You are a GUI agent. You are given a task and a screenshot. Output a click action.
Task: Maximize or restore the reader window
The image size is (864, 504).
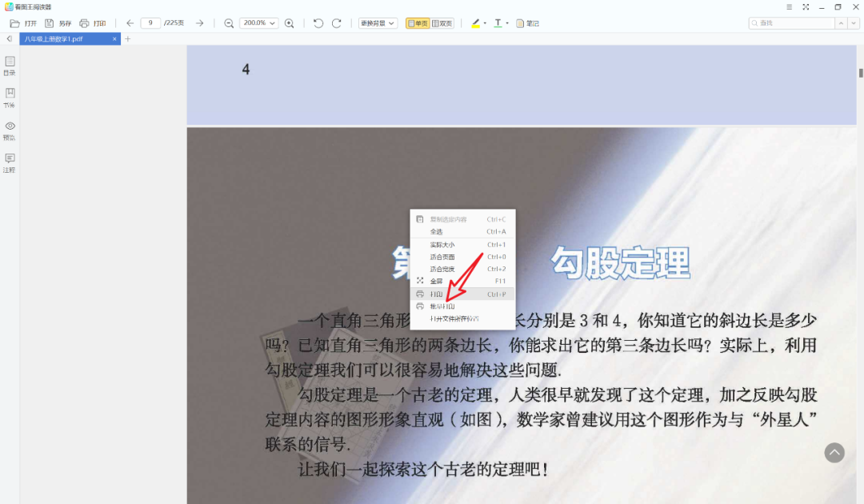(x=838, y=6)
